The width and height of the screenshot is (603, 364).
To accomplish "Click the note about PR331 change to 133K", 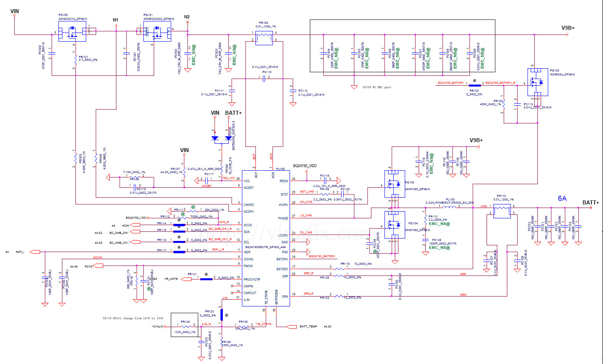I will pyautogui.click(x=133, y=318).
